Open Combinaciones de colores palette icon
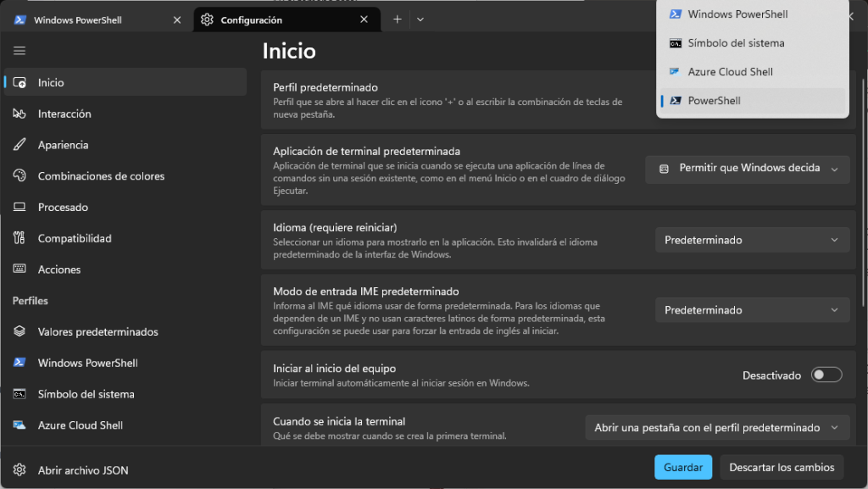Screen dimensions: 868x489 pos(20,176)
